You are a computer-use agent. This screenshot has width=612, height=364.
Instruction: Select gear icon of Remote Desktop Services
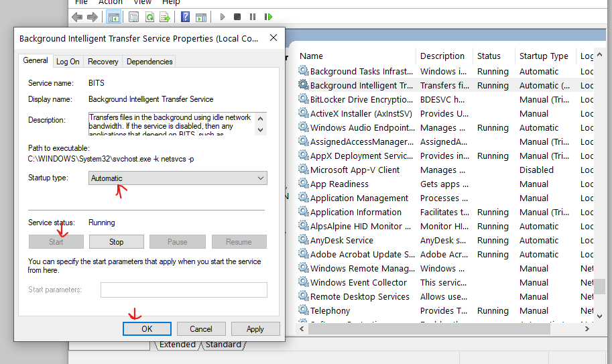tap(303, 296)
